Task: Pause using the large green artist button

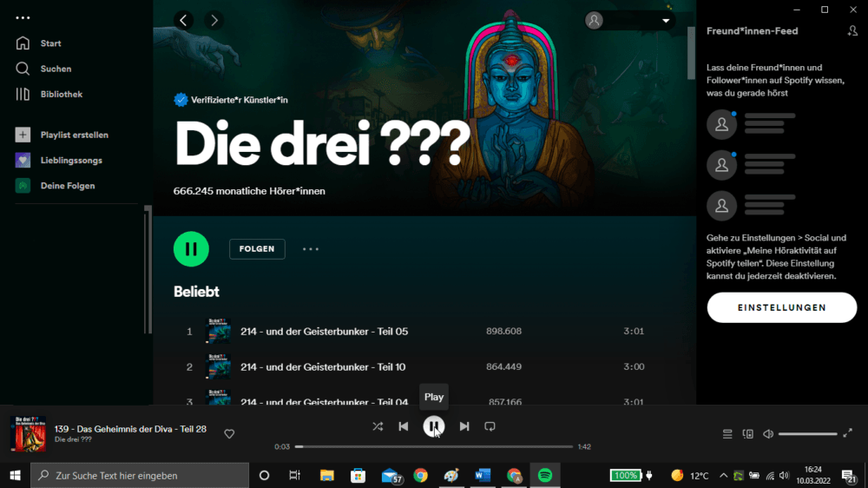Action: (191, 248)
